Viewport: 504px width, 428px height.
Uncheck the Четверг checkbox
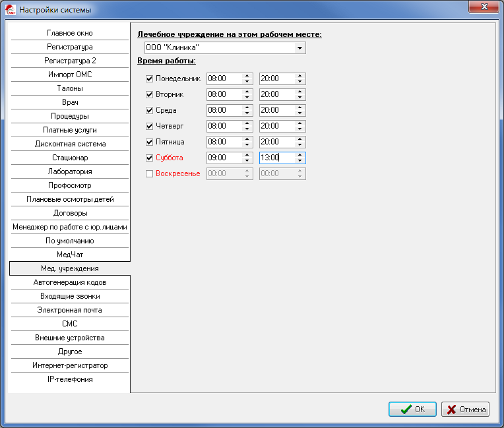coord(149,126)
